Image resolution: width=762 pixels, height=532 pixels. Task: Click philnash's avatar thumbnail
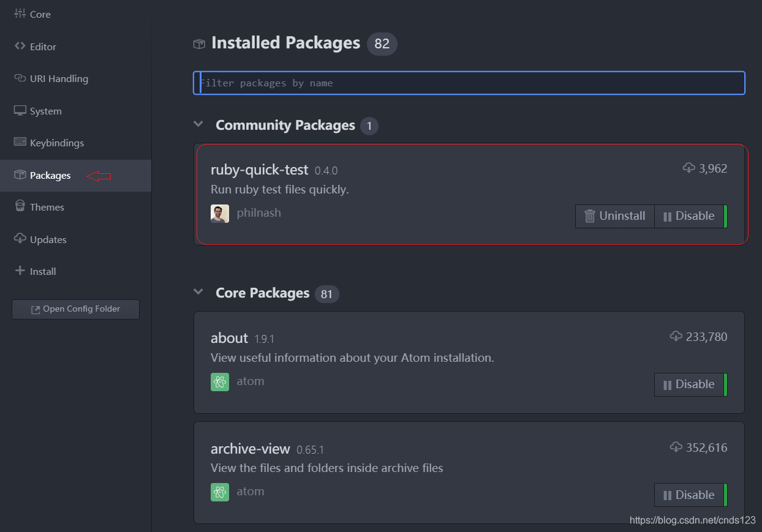(220, 214)
